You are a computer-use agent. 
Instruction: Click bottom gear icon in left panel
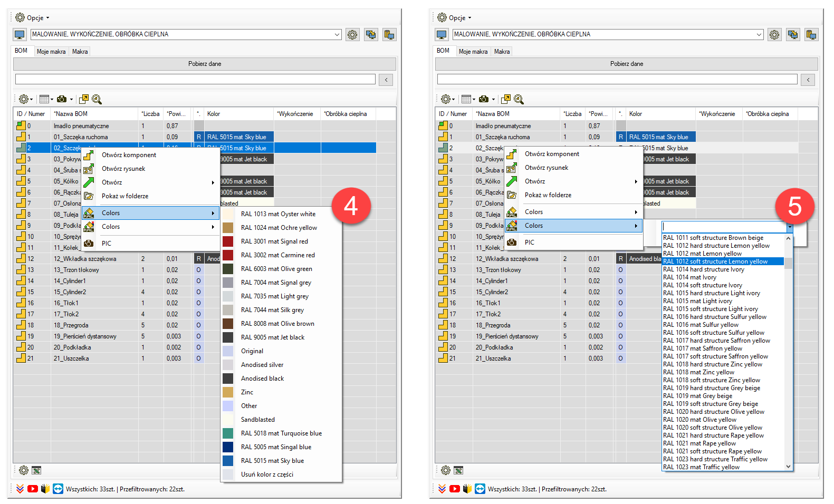pos(24,470)
